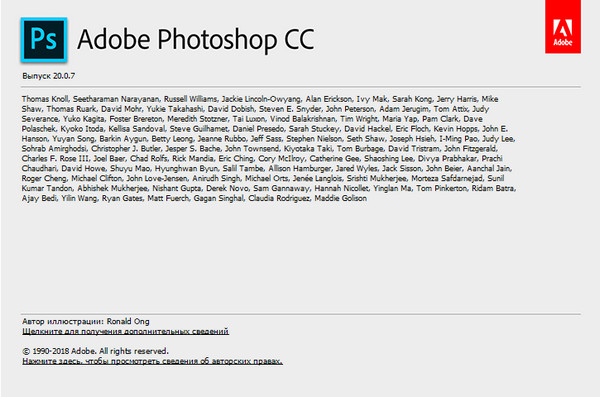Click the Adobe Photoshop CC title
The height and width of the screenshot is (397, 600).
point(196,39)
